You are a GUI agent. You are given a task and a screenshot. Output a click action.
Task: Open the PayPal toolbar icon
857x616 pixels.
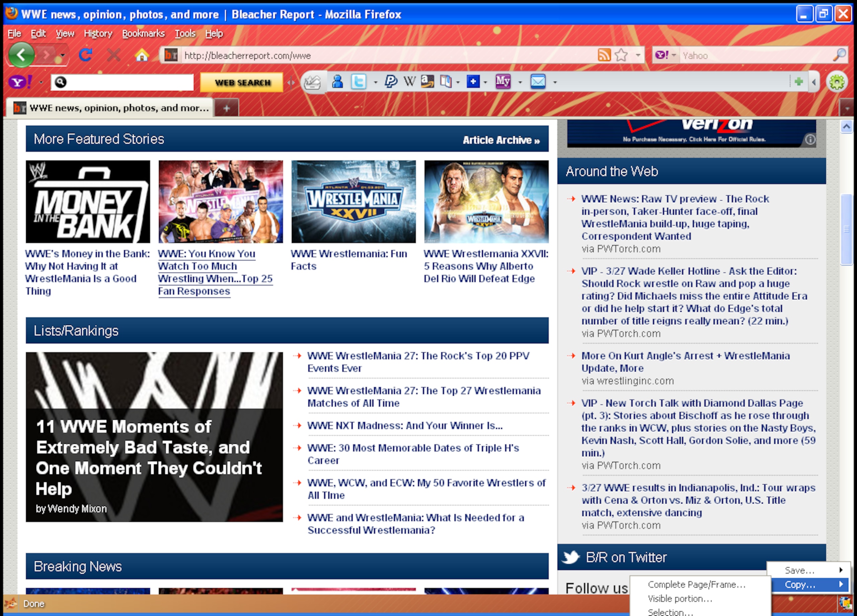click(390, 82)
